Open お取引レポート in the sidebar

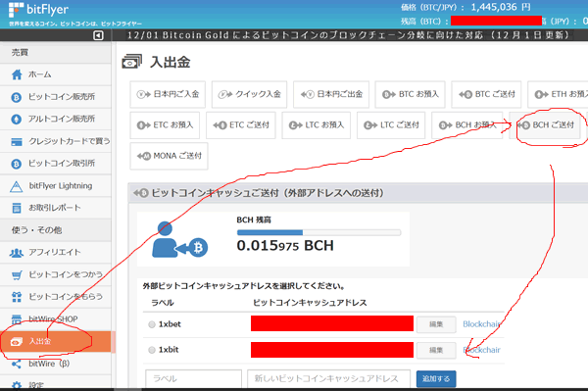pyautogui.click(x=56, y=208)
